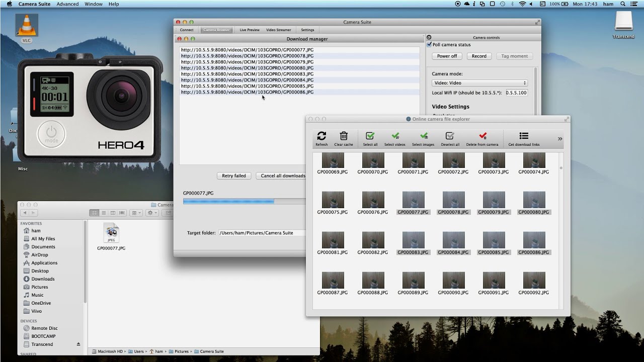
Task: Click the Tag moment button
Action: coord(514,56)
